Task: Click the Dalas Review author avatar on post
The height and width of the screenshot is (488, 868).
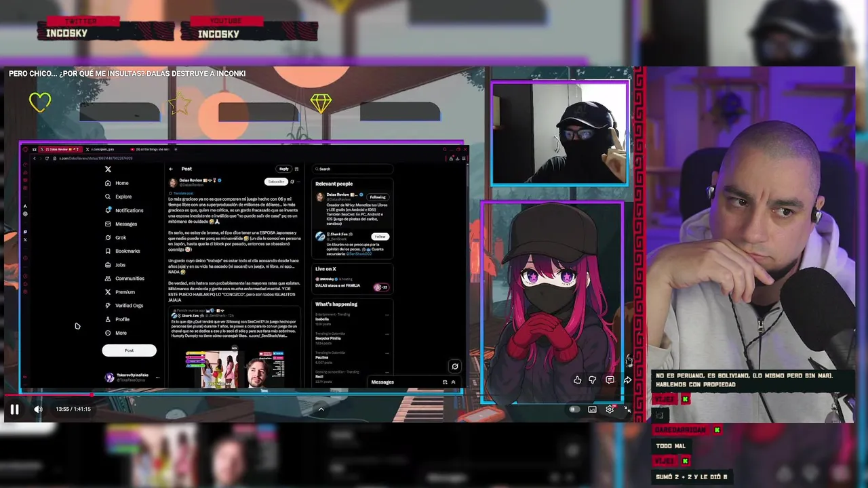Action: pyautogui.click(x=173, y=182)
